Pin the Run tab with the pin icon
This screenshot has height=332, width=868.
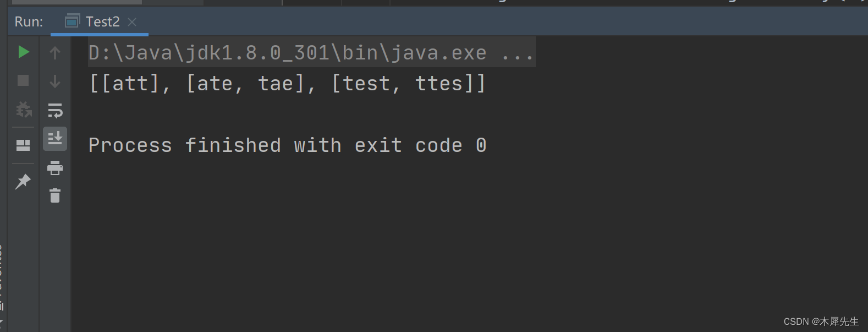tap(23, 181)
